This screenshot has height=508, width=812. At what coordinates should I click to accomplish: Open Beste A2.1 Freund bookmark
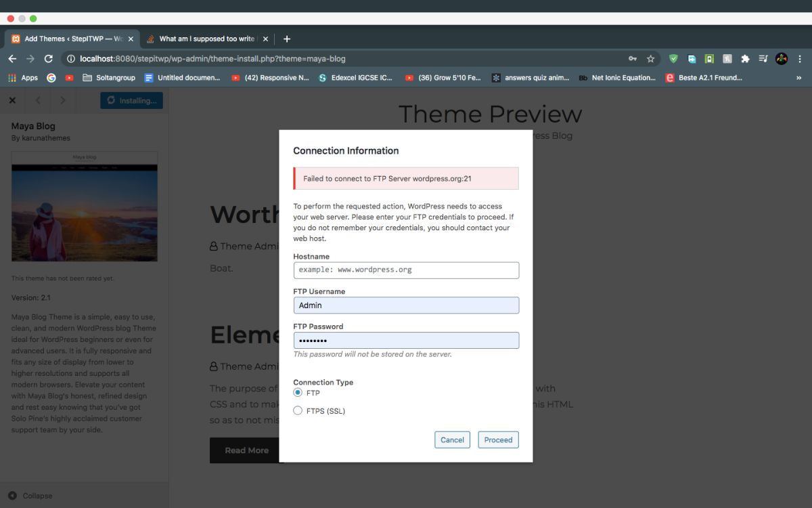pyautogui.click(x=704, y=78)
